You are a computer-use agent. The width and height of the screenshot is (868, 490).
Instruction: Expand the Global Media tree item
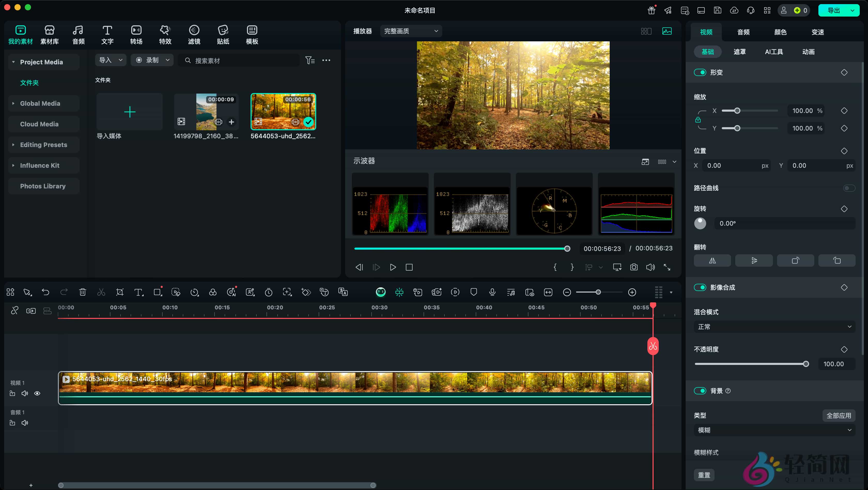coord(13,103)
